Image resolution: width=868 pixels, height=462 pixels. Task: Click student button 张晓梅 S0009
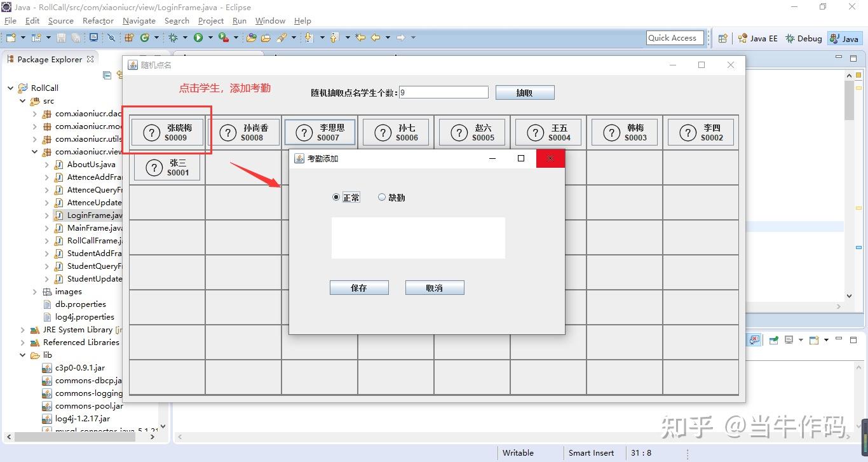(167, 132)
